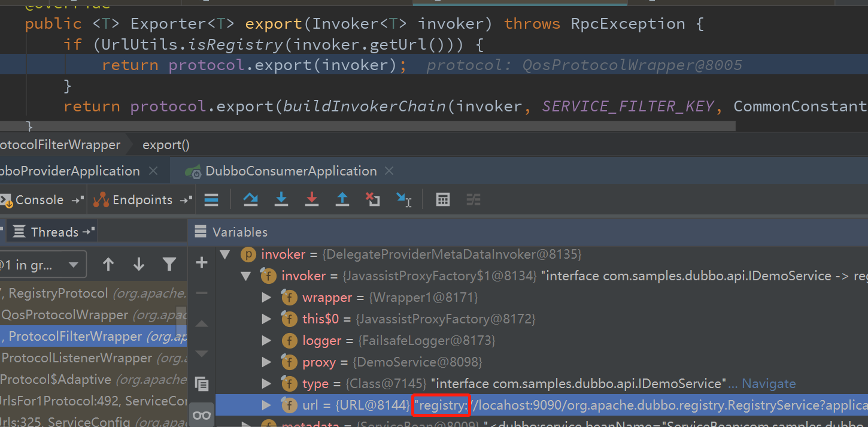Click the Trace Current Stream Chain icon

click(474, 200)
